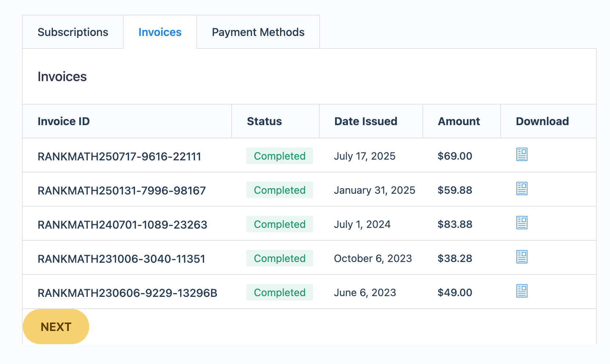Viewport: 610px width, 364px height.
Task: Click the NEXT button
Action: (56, 326)
